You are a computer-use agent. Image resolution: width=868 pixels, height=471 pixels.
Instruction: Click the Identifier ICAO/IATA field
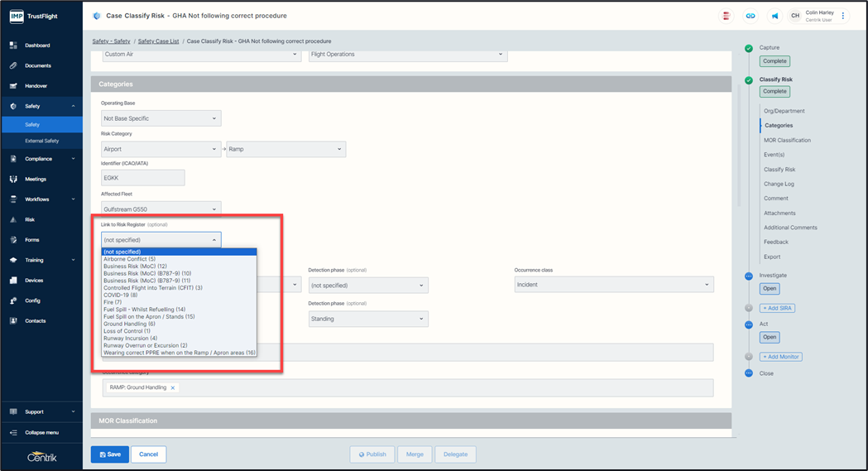tap(142, 178)
